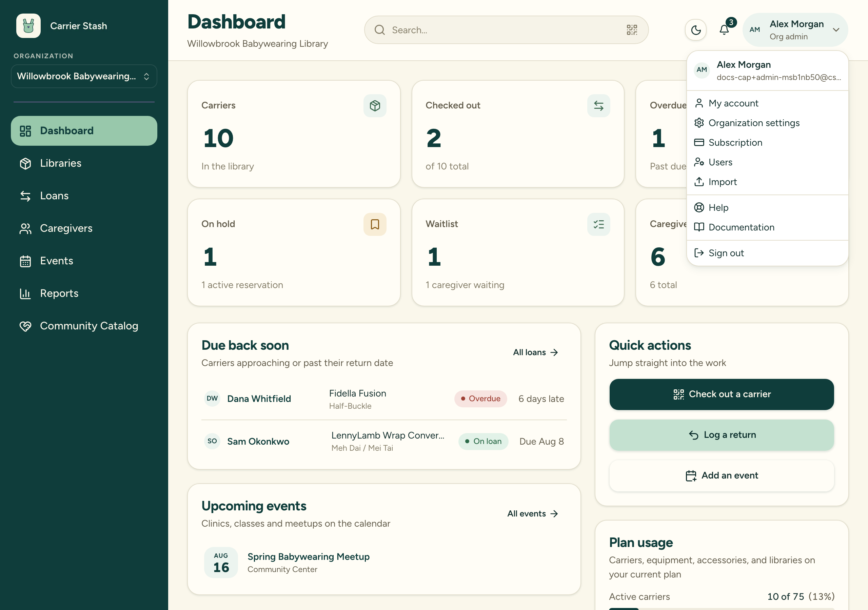Click Log a return button

(x=721, y=435)
